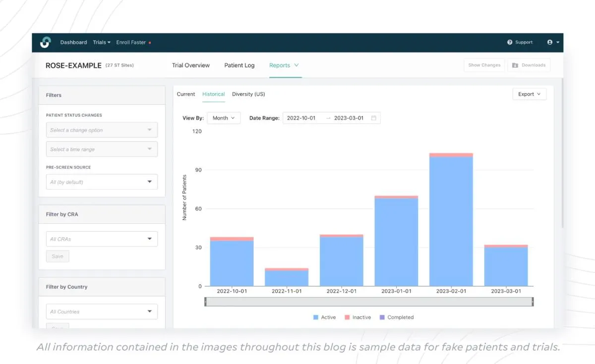Open the user account menu icon
The height and width of the screenshot is (364, 595).
coord(550,43)
